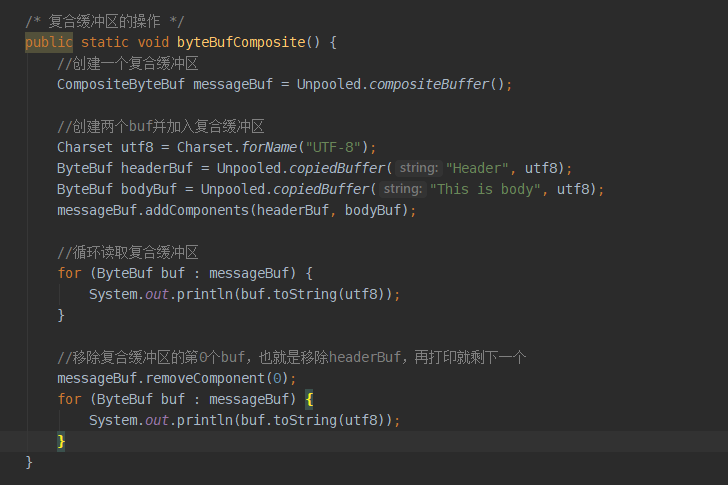Click the "UTF-8" string literal

click(333, 147)
